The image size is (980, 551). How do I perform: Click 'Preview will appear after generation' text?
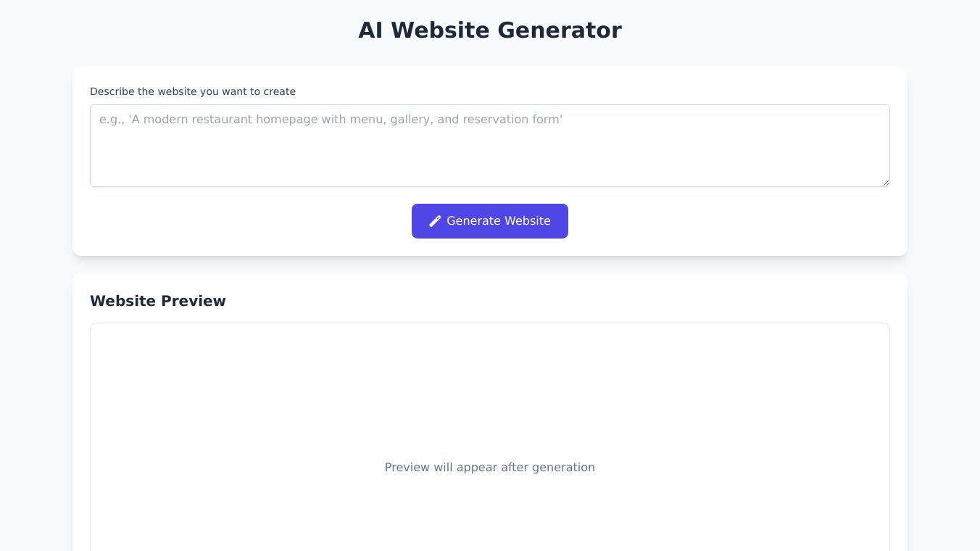click(489, 468)
